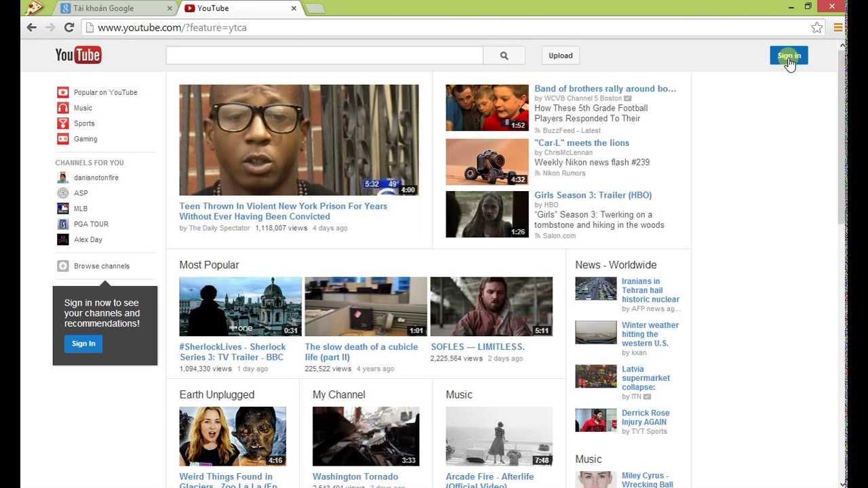Open Derrick Rose Injury AGAIN link

[646, 418]
